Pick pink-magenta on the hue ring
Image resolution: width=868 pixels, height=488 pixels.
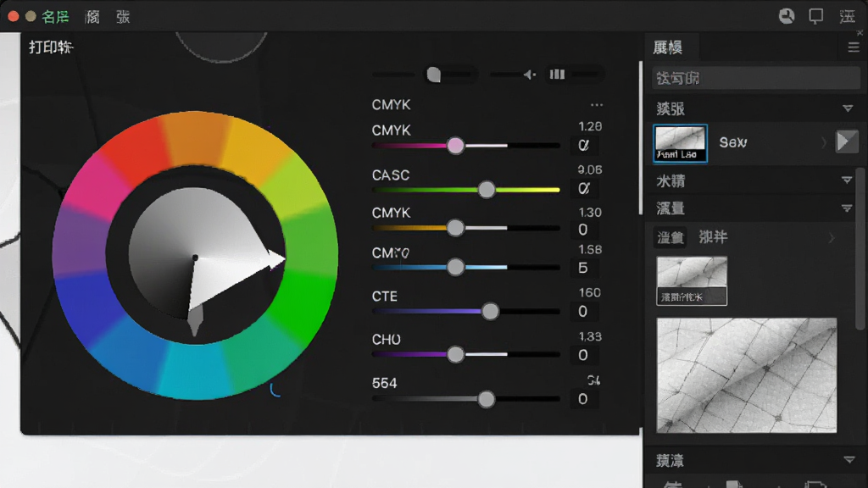(94, 186)
